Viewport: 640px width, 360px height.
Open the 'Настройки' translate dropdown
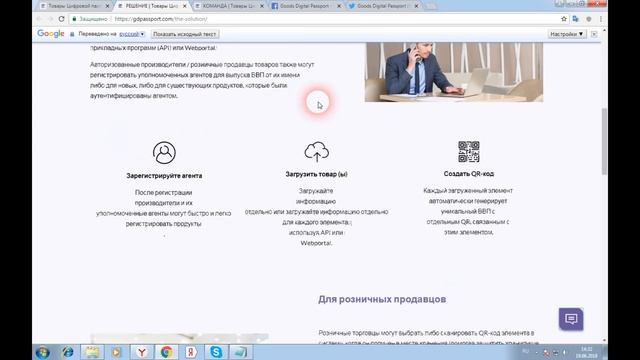[x=567, y=34]
